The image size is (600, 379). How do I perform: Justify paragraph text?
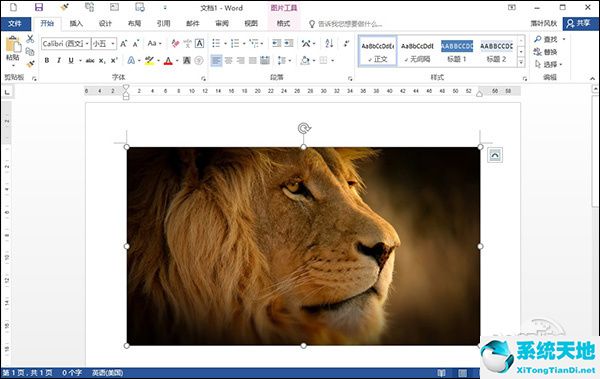pyautogui.click(x=253, y=60)
